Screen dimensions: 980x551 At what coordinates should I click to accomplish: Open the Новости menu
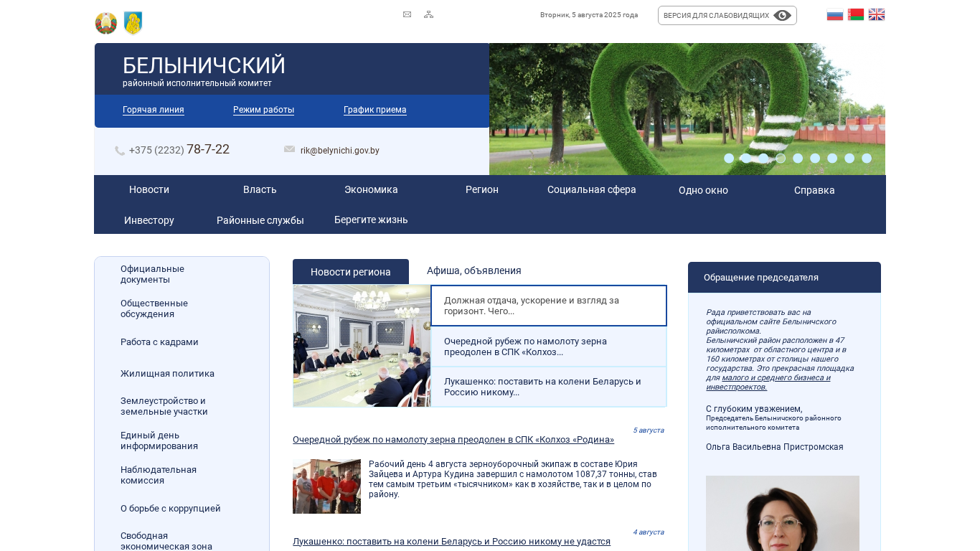[149, 189]
